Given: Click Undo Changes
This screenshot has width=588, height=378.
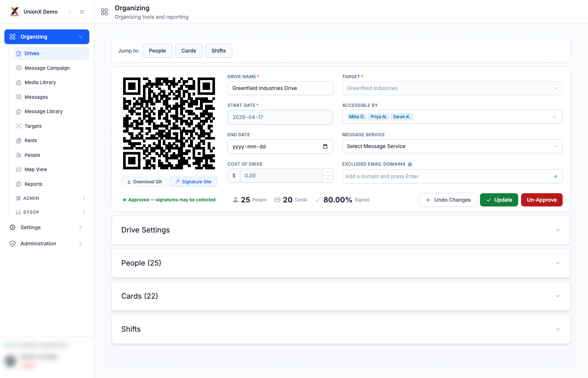Looking at the screenshot, I should point(448,200).
